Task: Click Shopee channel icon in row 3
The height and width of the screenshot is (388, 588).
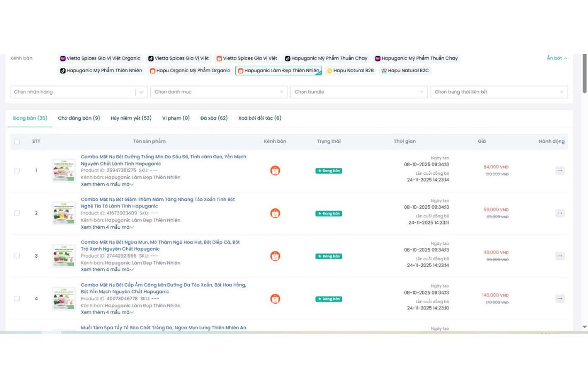Action: [275, 256]
